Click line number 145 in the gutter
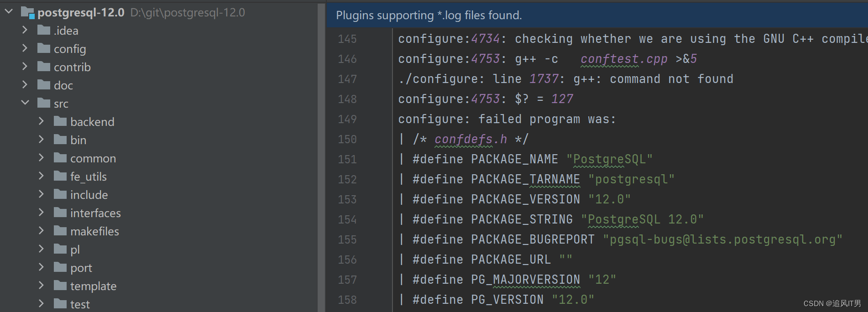The image size is (868, 312). coord(347,39)
